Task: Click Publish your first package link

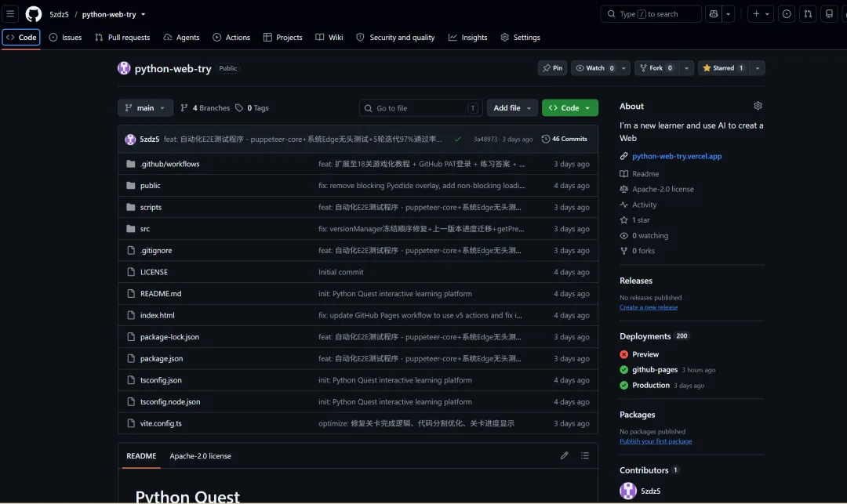Action: pos(655,441)
